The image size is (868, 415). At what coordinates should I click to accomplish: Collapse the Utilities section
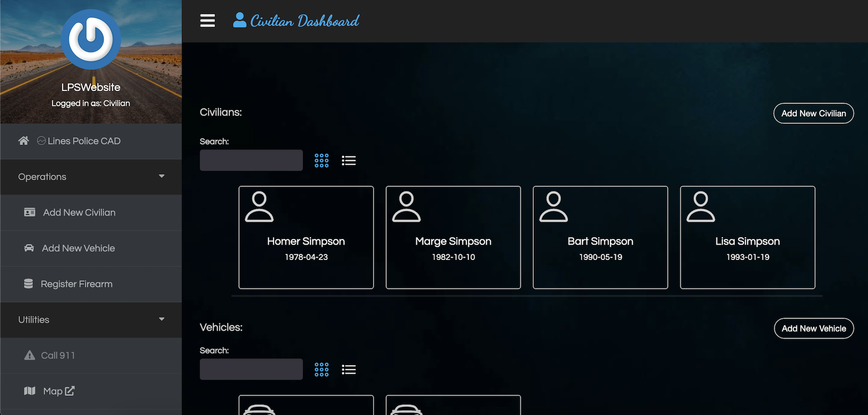(161, 319)
